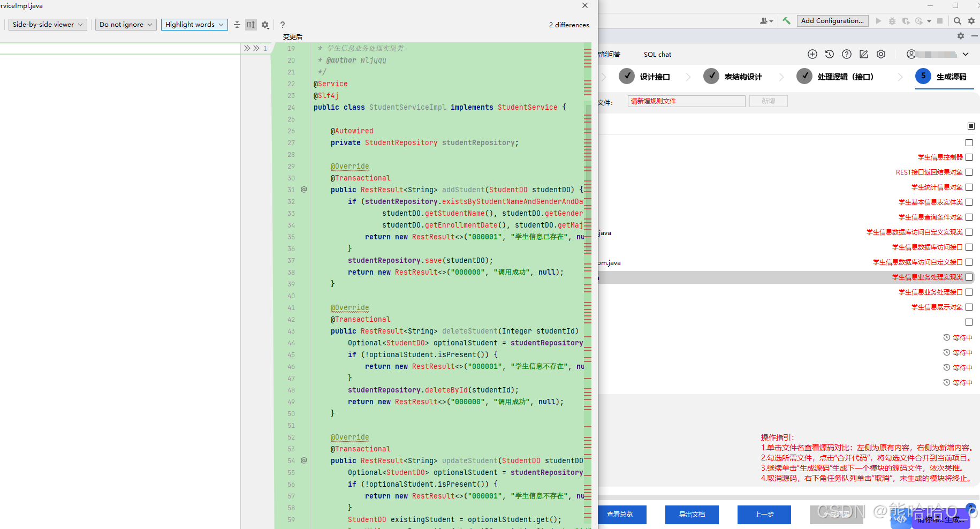Open plugin help circle question icon
The image size is (980, 529).
[x=847, y=54]
